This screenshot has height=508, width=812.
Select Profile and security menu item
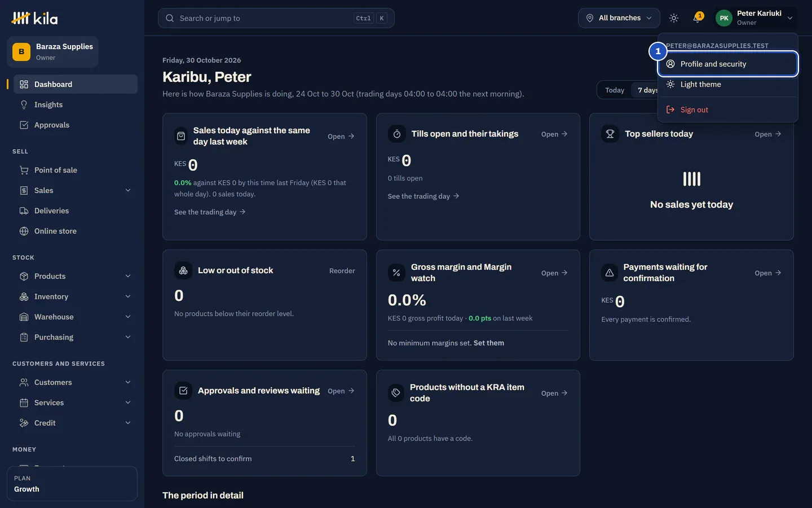pyautogui.click(x=727, y=64)
